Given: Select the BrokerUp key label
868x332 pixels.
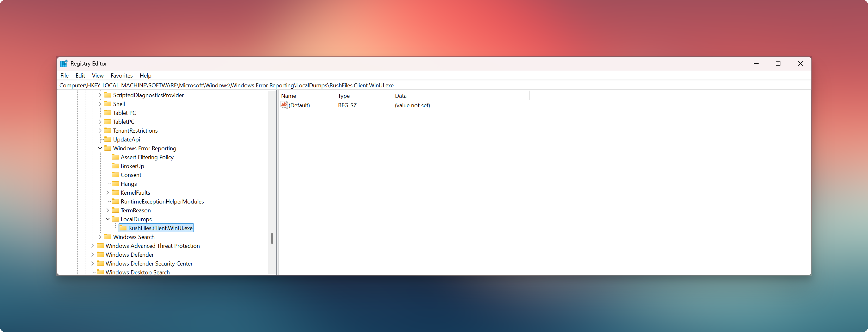Looking at the screenshot, I should pos(132,166).
